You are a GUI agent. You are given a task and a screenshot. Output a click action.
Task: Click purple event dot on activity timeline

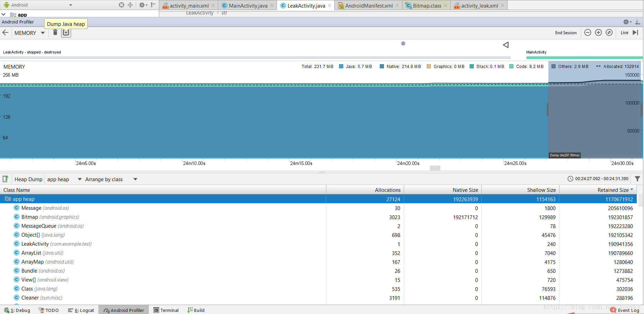click(403, 43)
